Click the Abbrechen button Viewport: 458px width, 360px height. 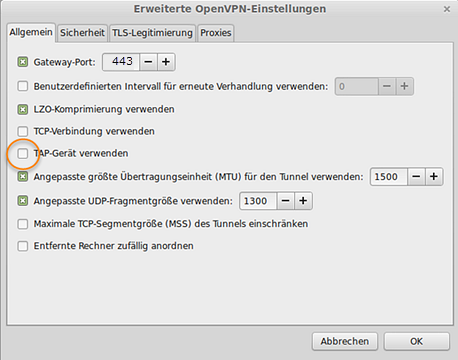[345, 341]
